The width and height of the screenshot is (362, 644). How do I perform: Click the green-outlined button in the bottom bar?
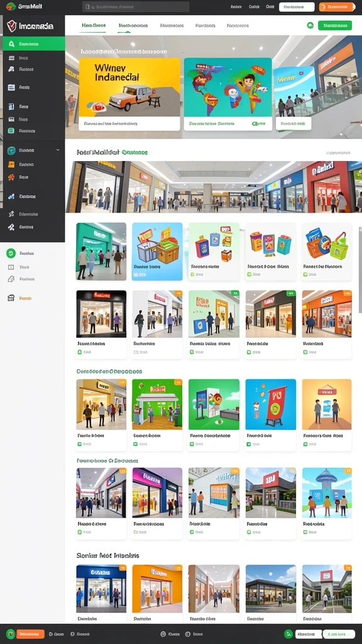pyautogui.click(x=339, y=634)
